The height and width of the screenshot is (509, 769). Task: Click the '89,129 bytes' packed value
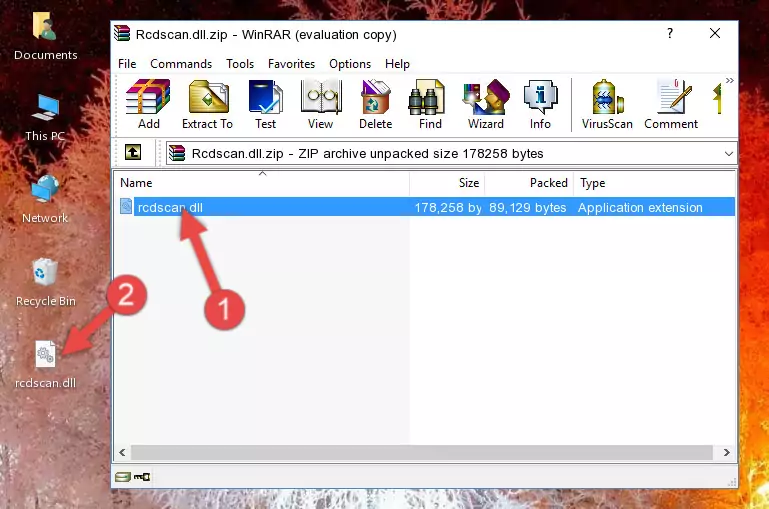pos(527,207)
